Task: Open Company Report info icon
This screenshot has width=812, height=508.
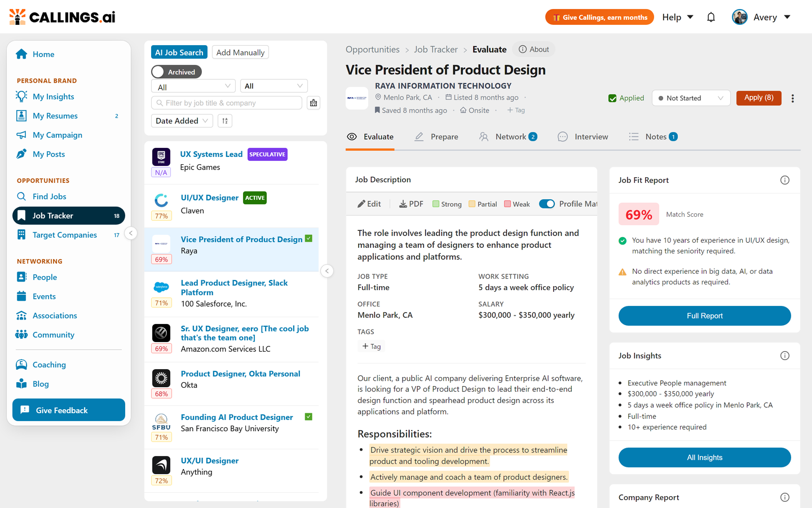Action: tap(785, 497)
